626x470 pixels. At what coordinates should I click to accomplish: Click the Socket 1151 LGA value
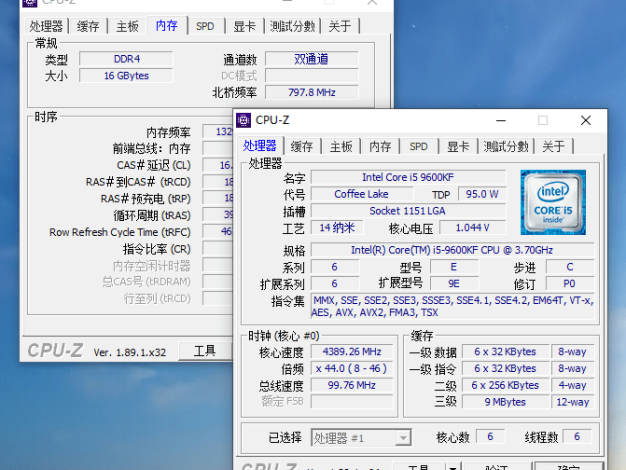pos(408,211)
